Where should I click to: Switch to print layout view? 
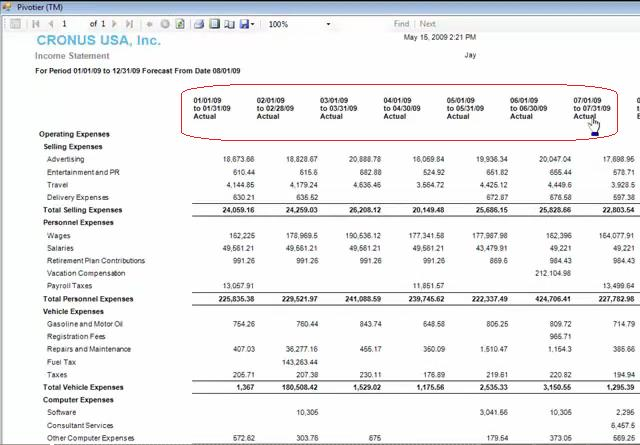[x=214, y=24]
